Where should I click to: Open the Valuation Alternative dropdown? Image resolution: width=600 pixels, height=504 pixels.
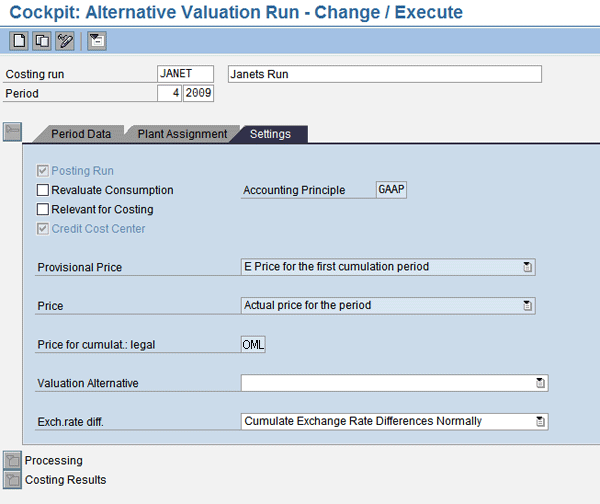[540, 383]
